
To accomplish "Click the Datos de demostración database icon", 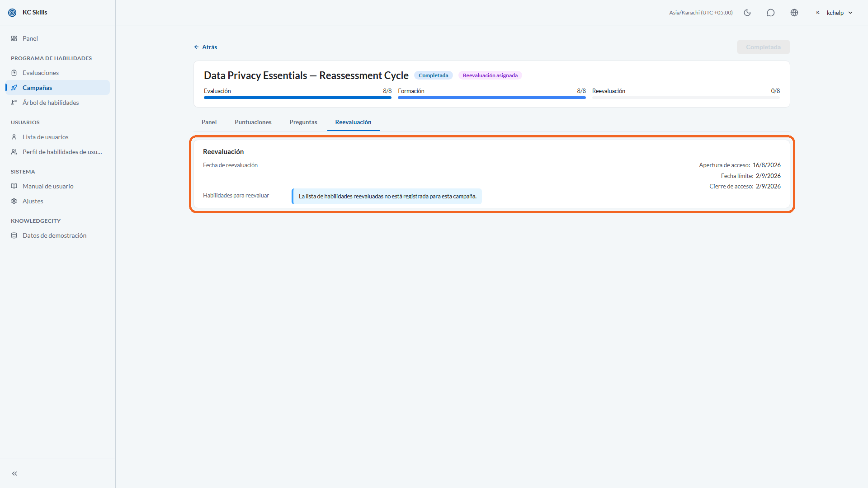I will point(14,235).
